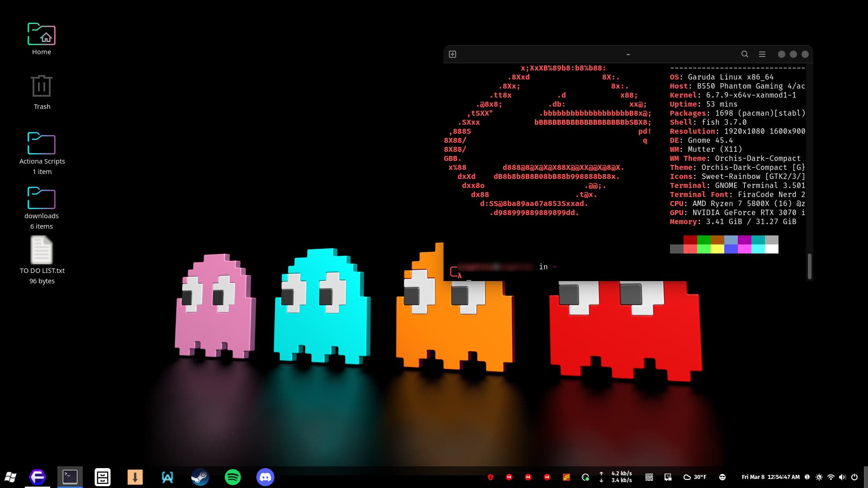Launch Steam from the taskbar
The height and width of the screenshot is (488, 868).
point(200,477)
